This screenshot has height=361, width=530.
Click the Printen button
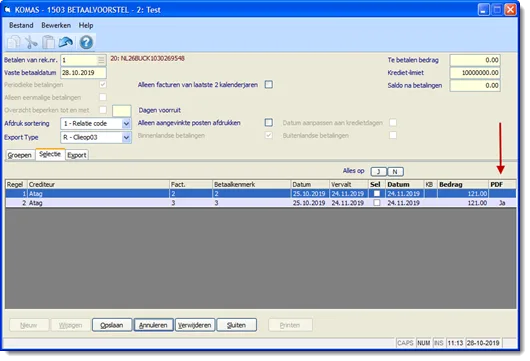coord(290,325)
